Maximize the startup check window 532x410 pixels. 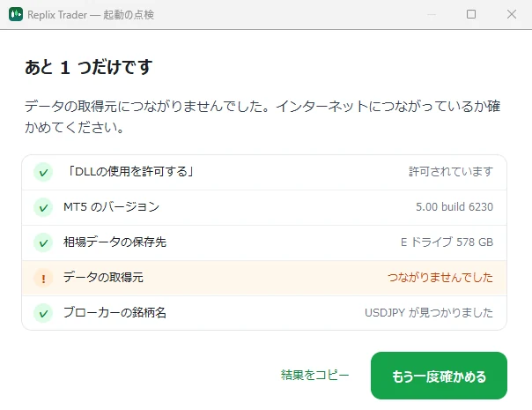(x=471, y=14)
